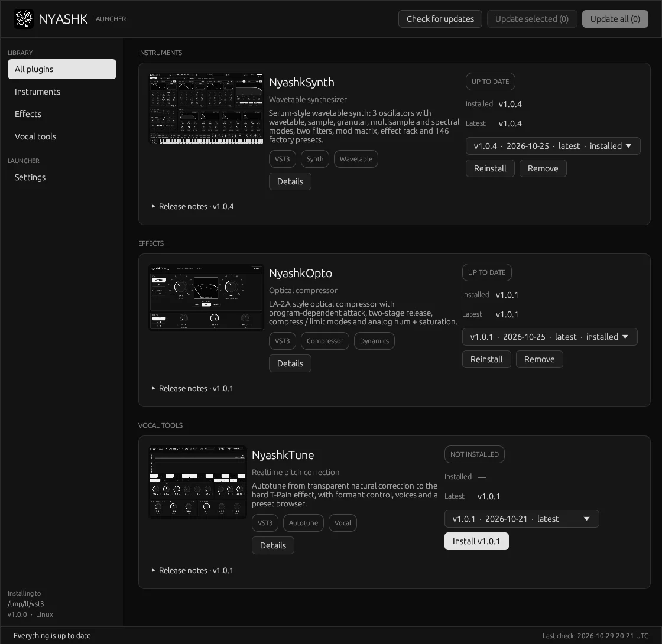662x644 pixels.
Task: Remove NyashkOpto
Action: pos(539,359)
